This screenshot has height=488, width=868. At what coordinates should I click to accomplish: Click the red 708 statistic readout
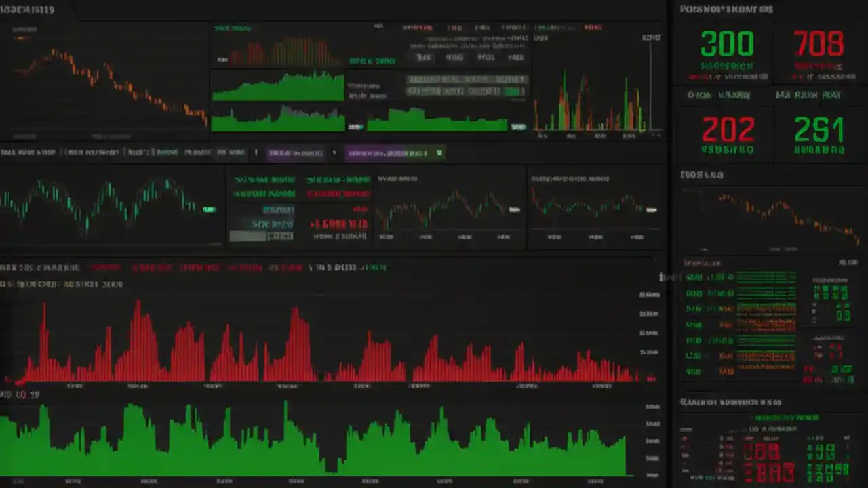tap(818, 43)
